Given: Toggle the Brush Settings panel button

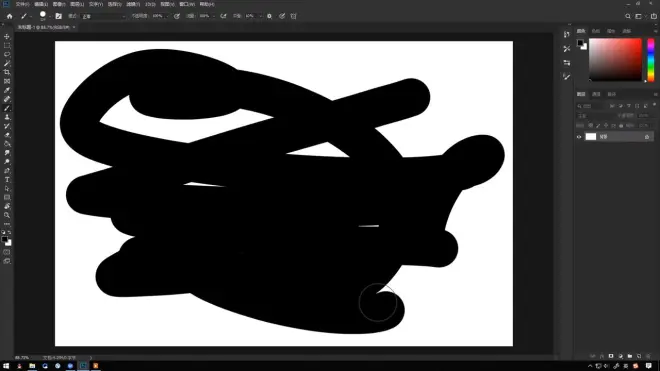Looking at the screenshot, I should (x=59, y=16).
